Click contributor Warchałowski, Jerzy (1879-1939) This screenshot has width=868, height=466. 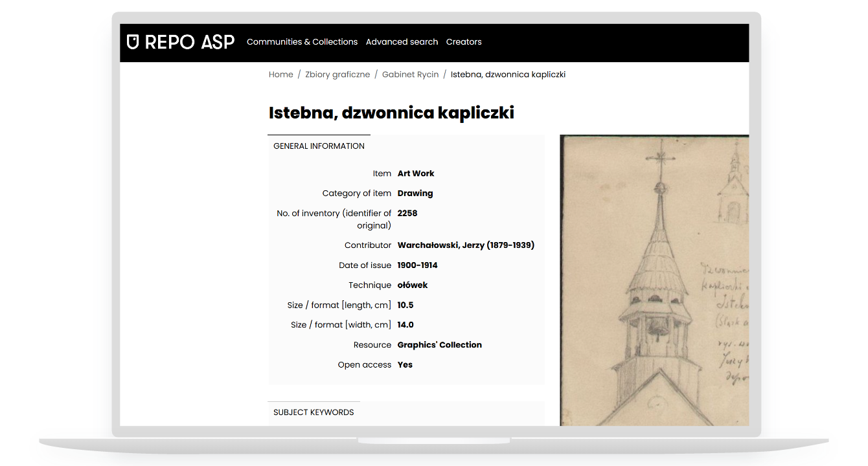tap(466, 245)
